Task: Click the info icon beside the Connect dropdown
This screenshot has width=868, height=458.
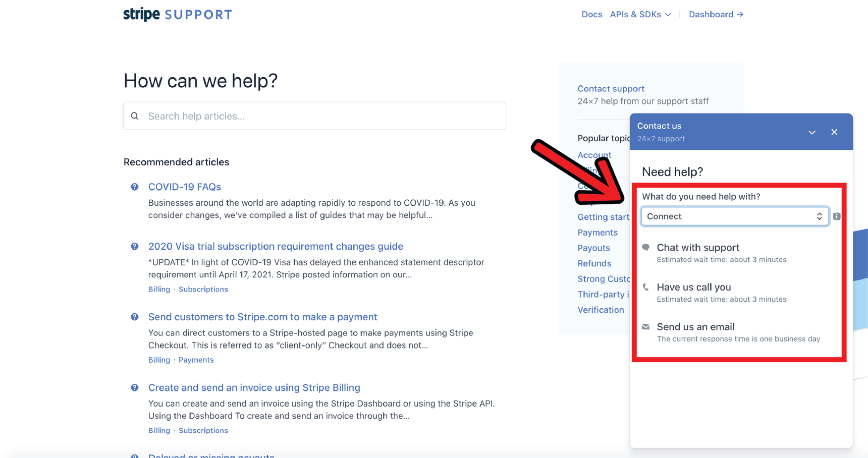Action: (x=836, y=216)
